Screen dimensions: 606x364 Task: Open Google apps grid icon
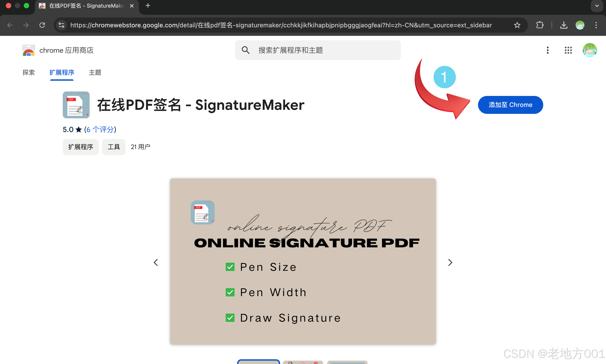[568, 50]
